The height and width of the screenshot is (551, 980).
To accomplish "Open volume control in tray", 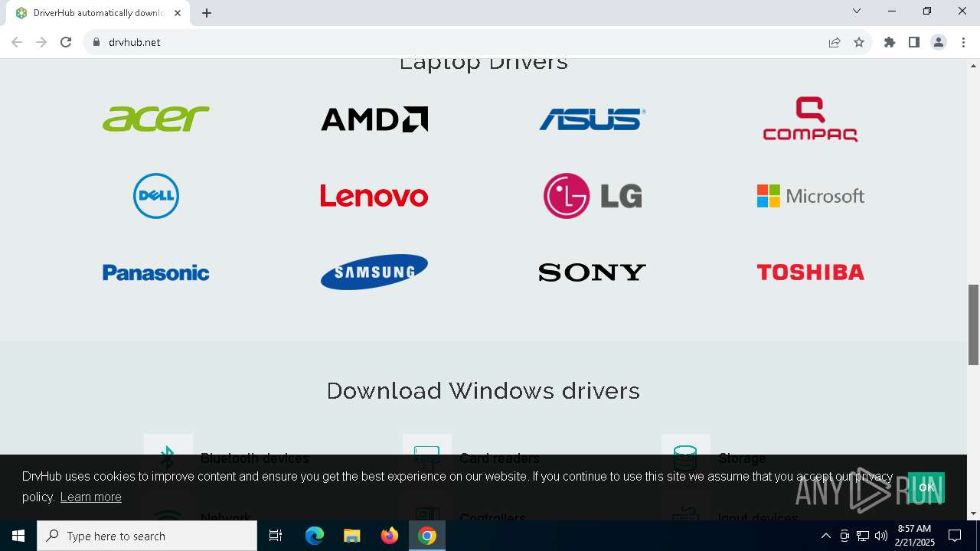I will coord(881,536).
